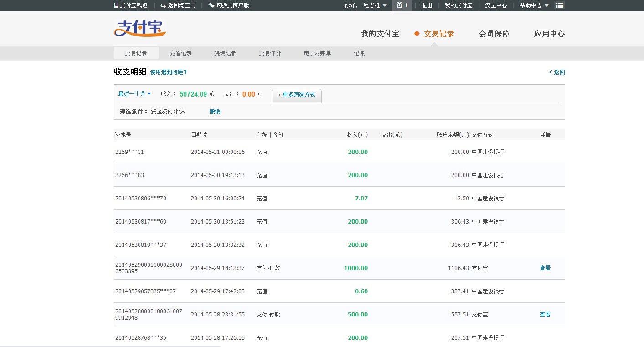Click 撤销 to clear filter condition
The height and width of the screenshot is (347, 644).
(x=215, y=111)
